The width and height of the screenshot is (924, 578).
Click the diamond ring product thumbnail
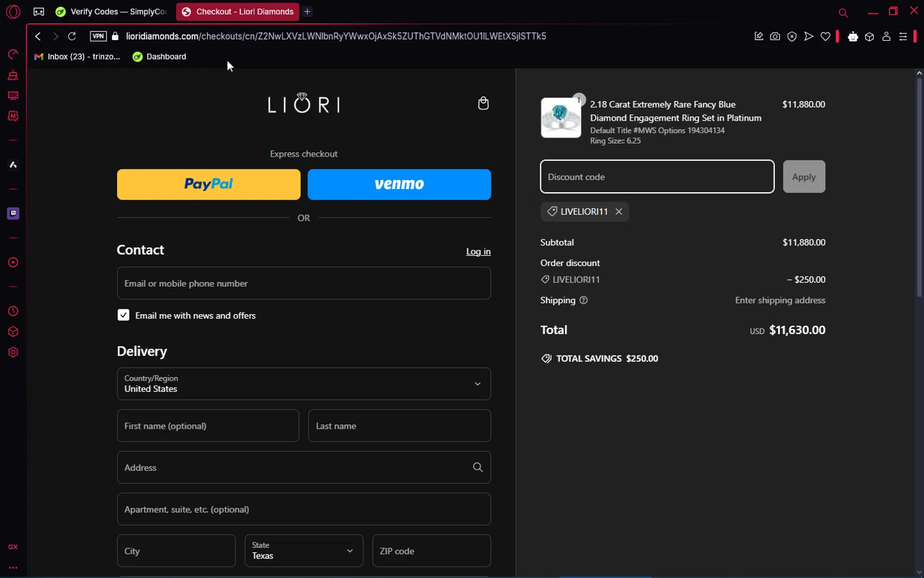click(x=561, y=118)
